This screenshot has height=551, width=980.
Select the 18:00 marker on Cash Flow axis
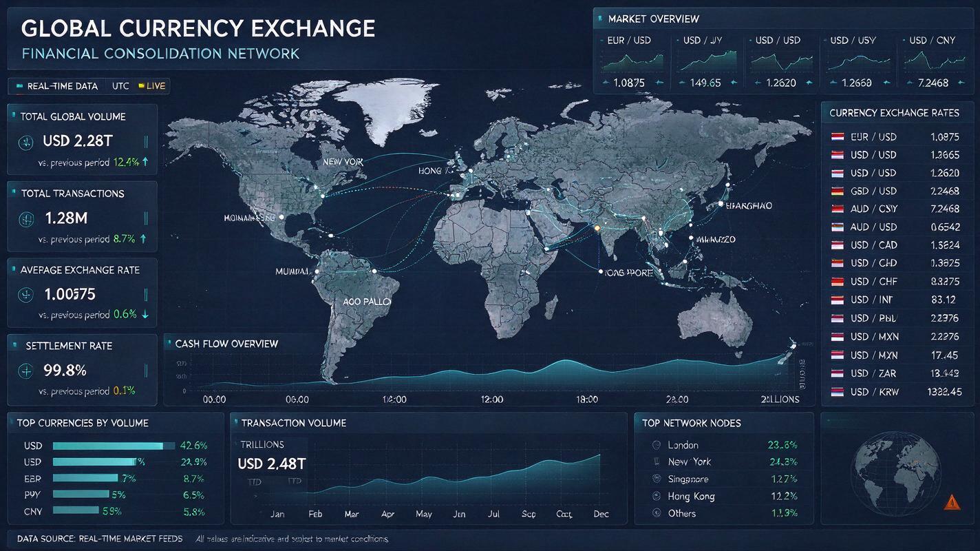586,399
